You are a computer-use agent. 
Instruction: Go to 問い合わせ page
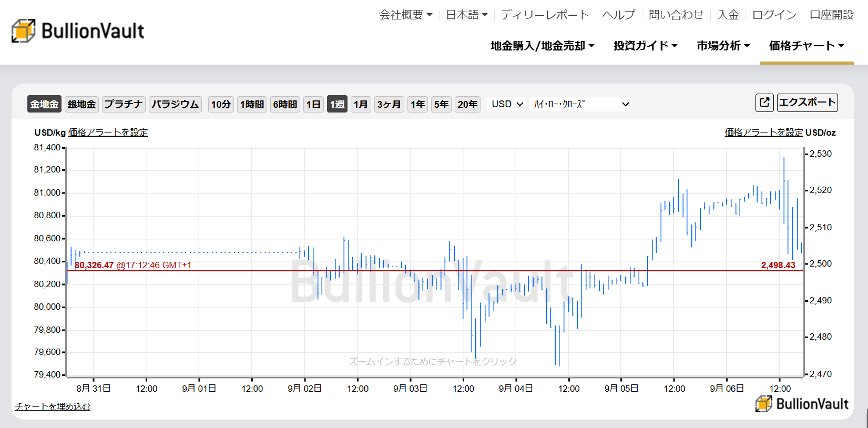pyautogui.click(x=676, y=15)
